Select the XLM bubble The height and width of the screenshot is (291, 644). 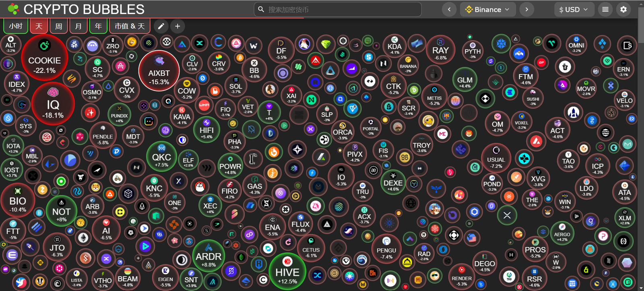pos(625,217)
